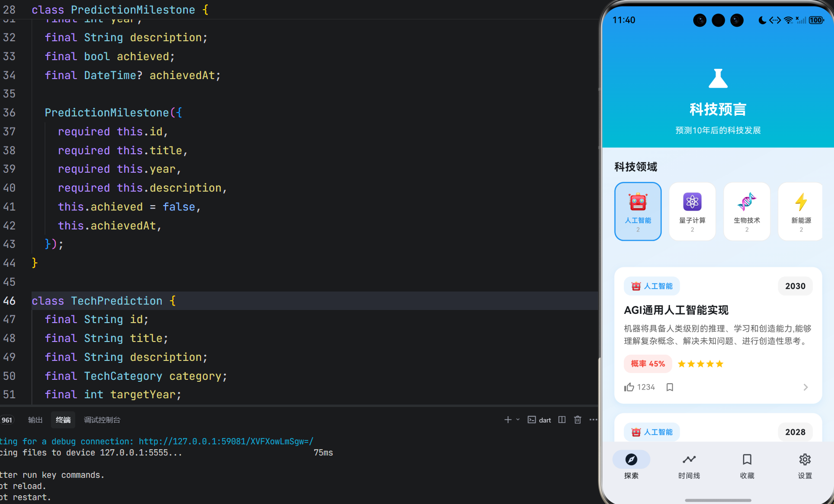The width and height of the screenshot is (834, 504).
Task: Click the 科技领域 section heading
Action: 636,167
